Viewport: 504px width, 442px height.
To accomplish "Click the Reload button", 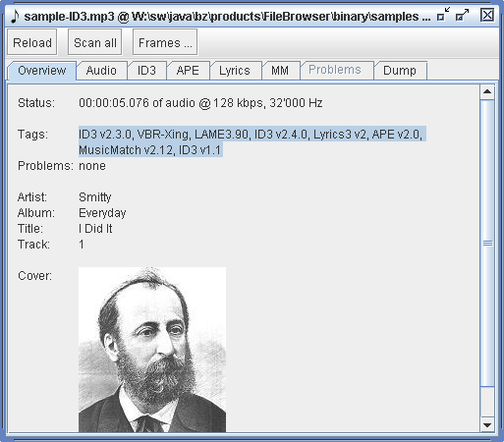I will [x=32, y=42].
